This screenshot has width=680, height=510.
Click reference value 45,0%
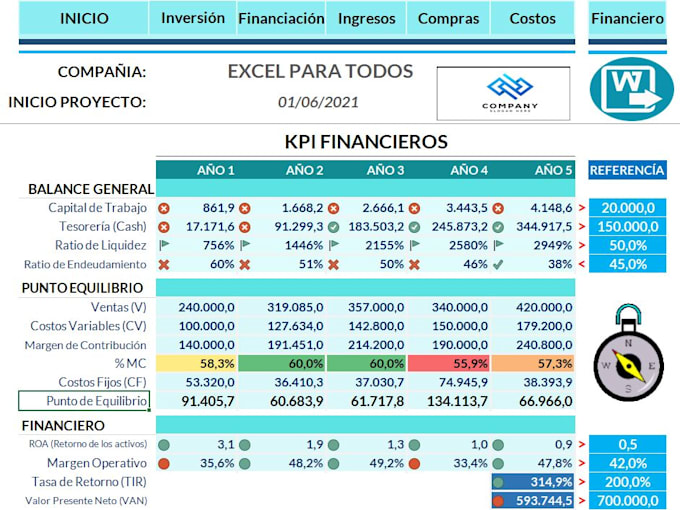click(627, 264)
